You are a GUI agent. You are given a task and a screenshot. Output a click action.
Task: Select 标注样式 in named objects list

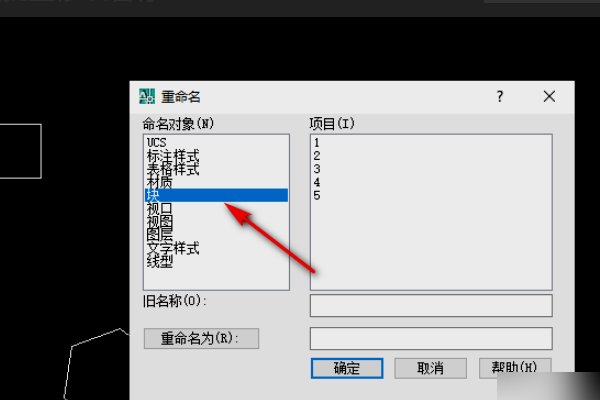(x=173, y=156)
